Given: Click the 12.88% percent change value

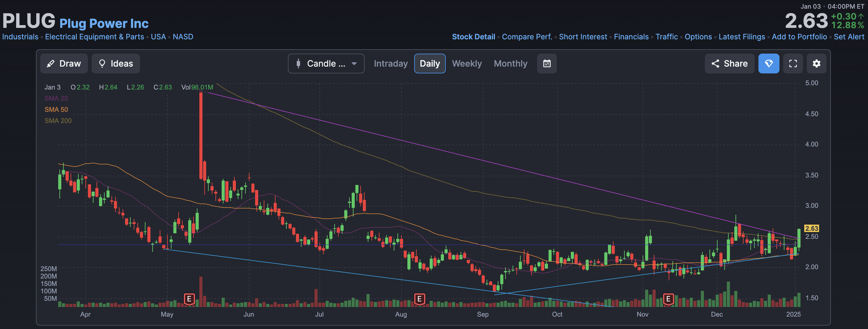Looking at the screenshot, I should click(848, 25).
